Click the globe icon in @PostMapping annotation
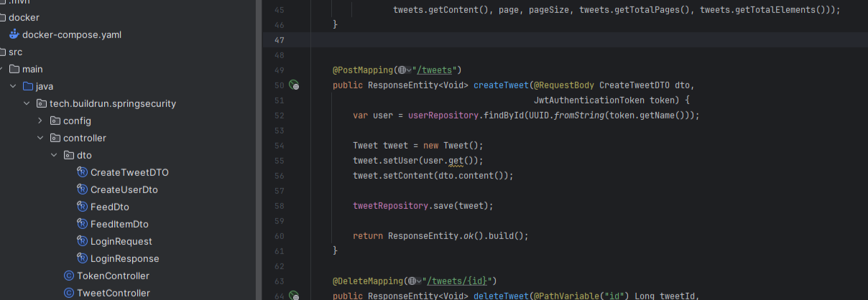The width and height of the screenshot is (868, 300). coord(403,70)
